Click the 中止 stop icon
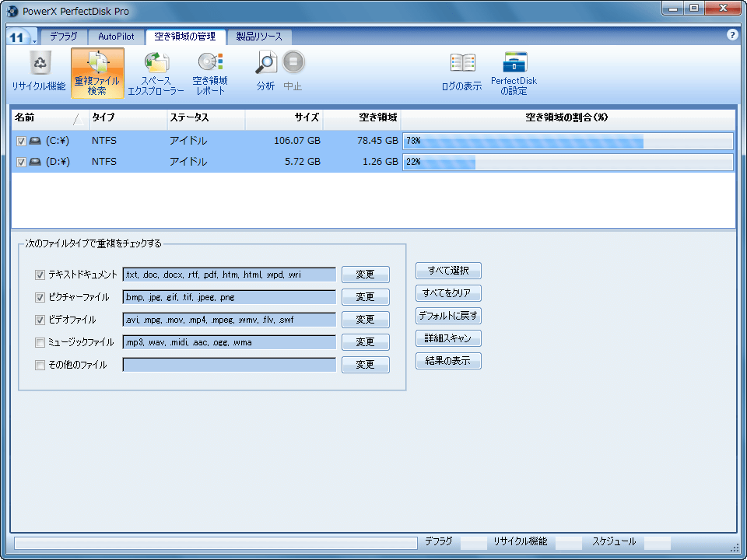This screenshot has height=560, width=747. (293, 62)
